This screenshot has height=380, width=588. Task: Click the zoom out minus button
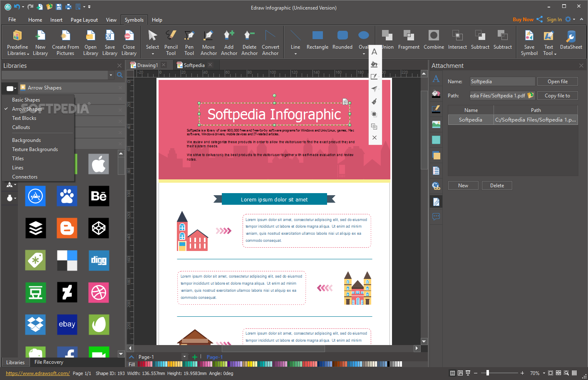pyautogui.click(x=476, y=373)
